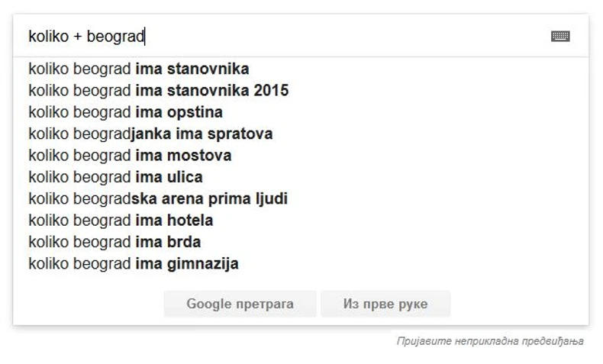Select 'koliko beogradjanka ima spratova' suggestion
Screen dimensions: 603x364
(150, 134)
